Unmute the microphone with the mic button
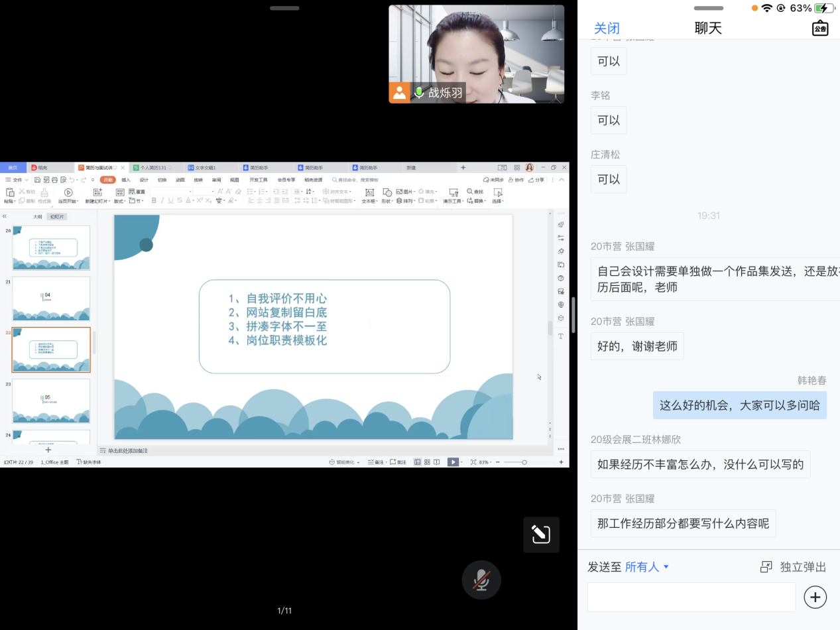The height and width of the screenshot is (630, 840). (x=481, y=580)
